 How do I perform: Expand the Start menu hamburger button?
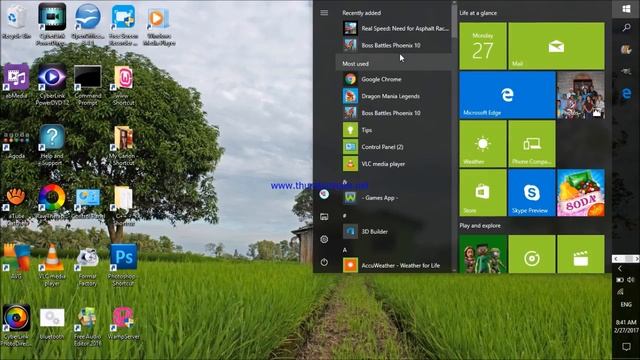[x=324, y=13]
